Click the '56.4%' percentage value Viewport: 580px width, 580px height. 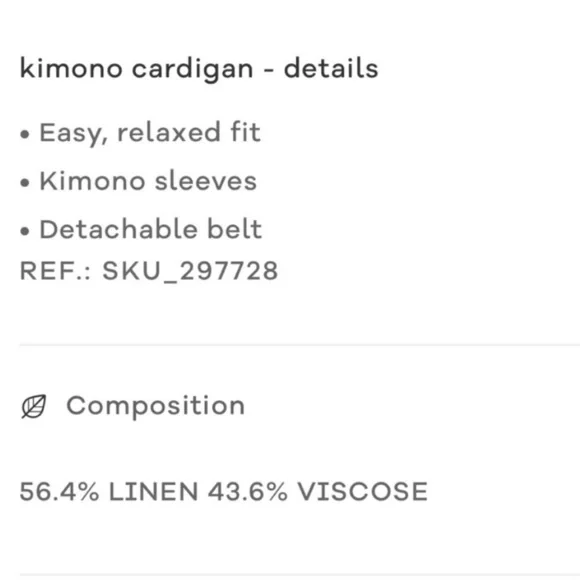59,492
